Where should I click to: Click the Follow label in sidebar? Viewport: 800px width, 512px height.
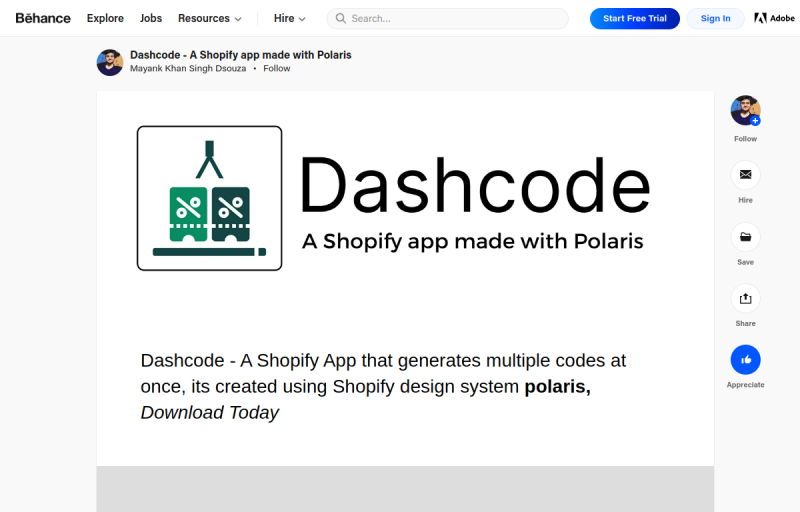click(x=745, y=139)
